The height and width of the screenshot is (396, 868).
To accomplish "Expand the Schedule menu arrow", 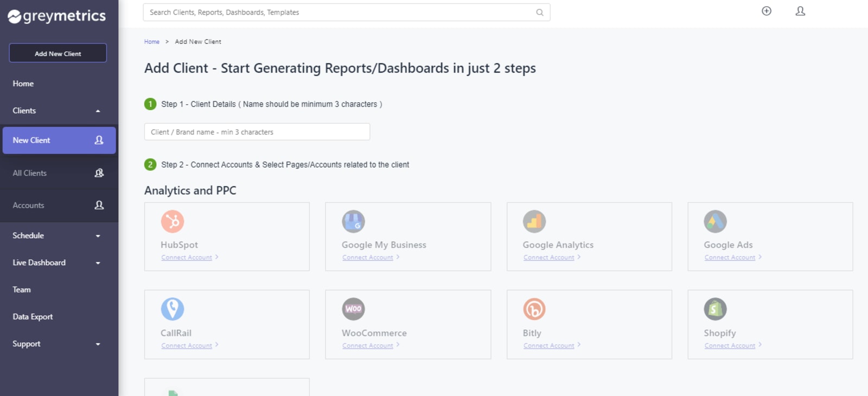I will [x=98, y=236].
